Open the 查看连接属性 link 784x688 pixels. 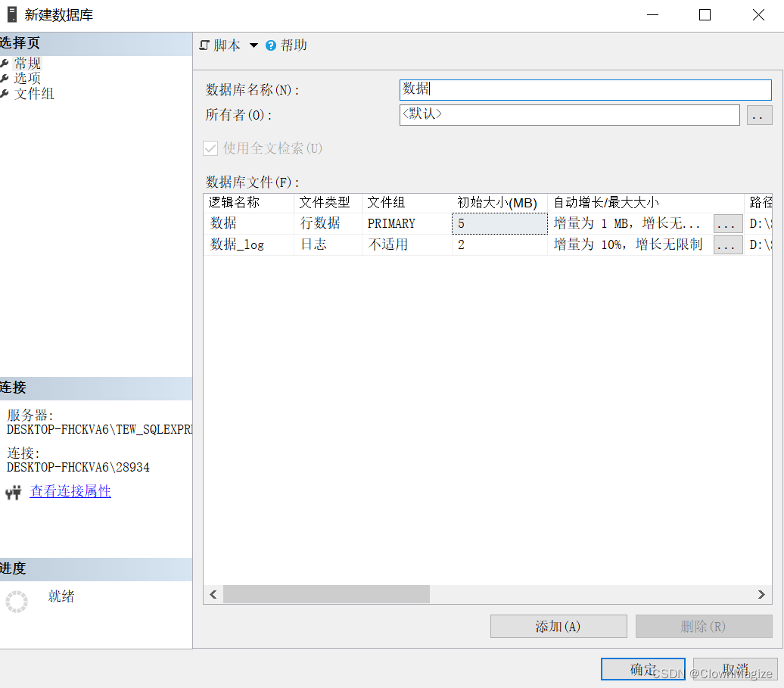tap(70, 491)
